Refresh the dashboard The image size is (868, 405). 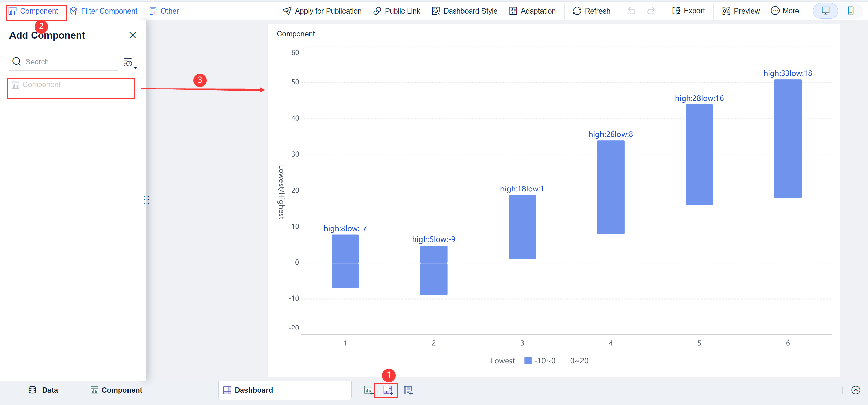click(592, 11)
